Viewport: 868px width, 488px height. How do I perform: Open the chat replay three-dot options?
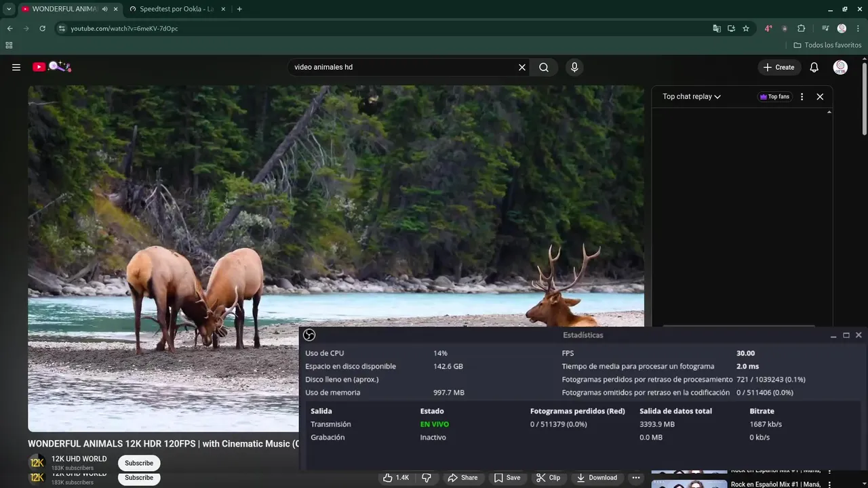pos(802,97)
